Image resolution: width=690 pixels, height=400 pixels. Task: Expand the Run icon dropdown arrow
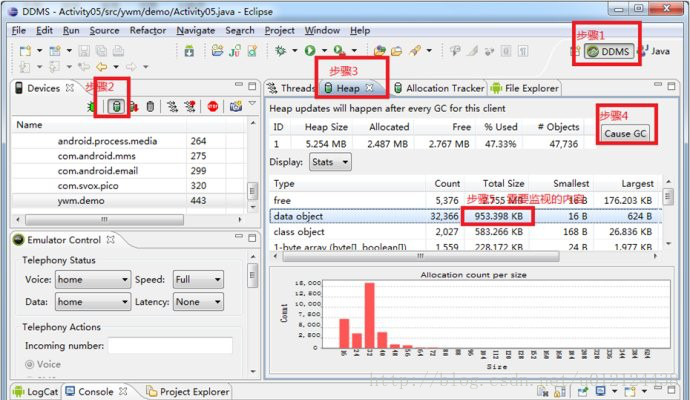coord(324,51)
